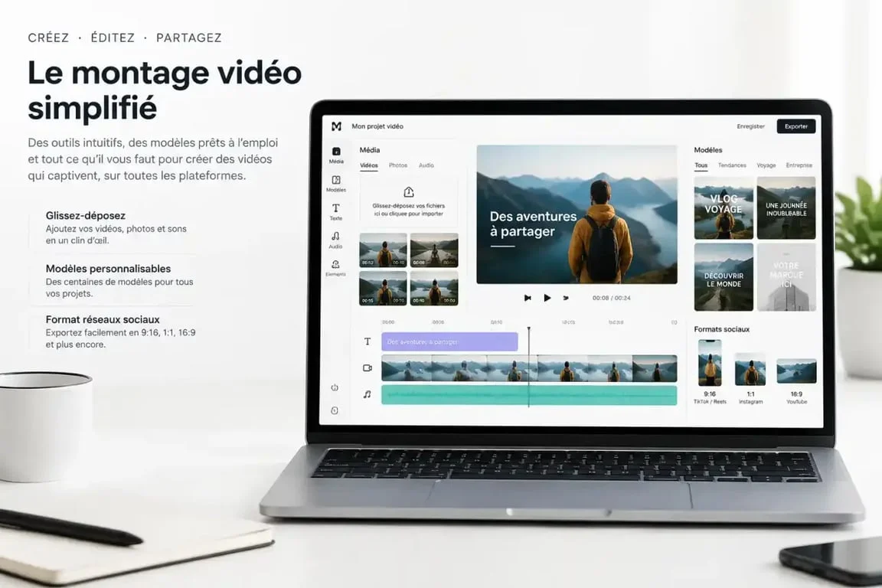Click the camera video-track icon beside the timeline
This screenshot has height=588, width=882.
pyautogui.click(x=367, y=368)
